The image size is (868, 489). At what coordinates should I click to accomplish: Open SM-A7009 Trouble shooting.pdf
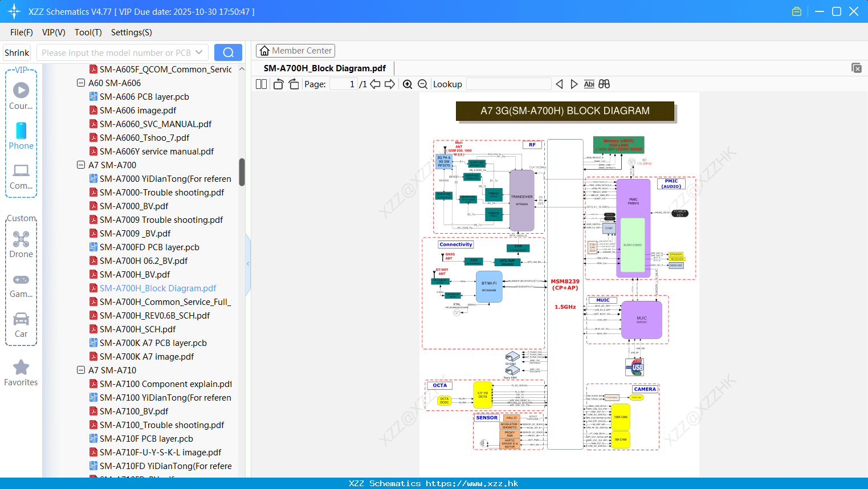click(x=161, y=219)
